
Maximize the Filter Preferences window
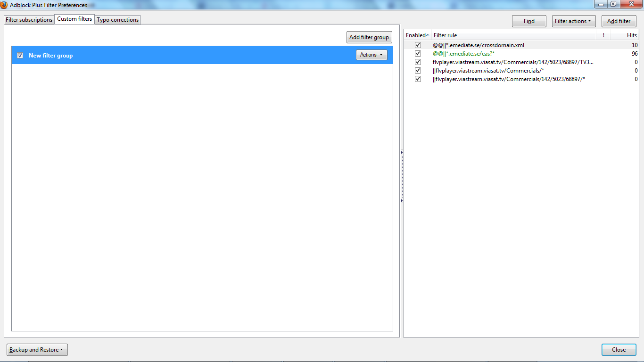(613, 4)
